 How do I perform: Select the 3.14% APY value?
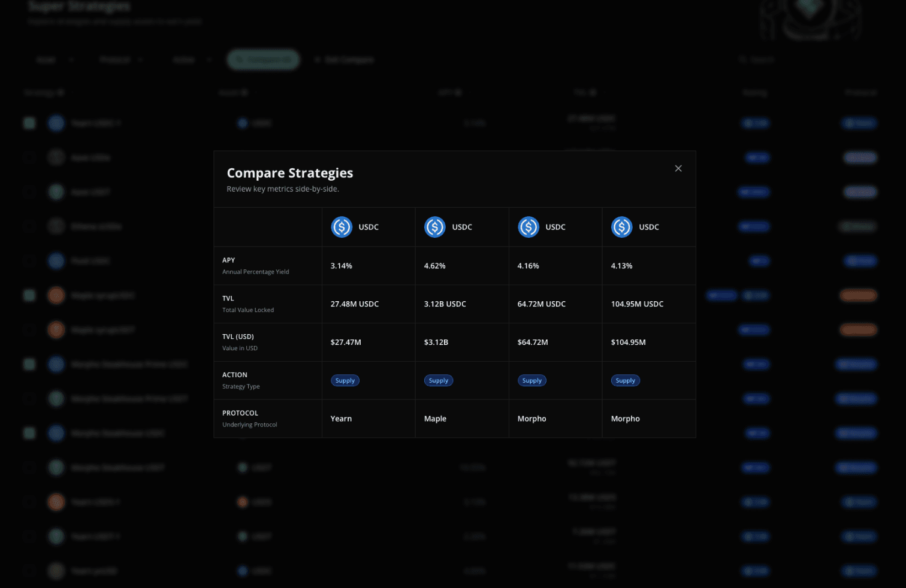point(342,266)
